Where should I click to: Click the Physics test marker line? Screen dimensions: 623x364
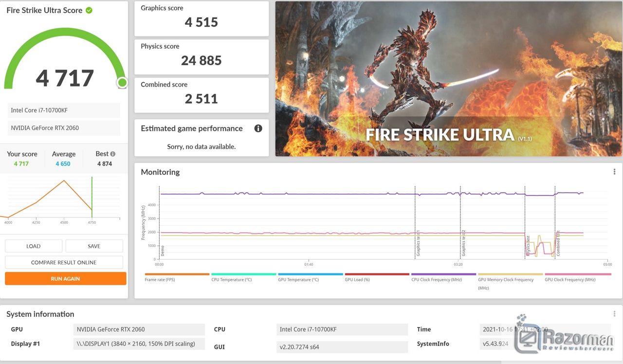click(525, 222)
